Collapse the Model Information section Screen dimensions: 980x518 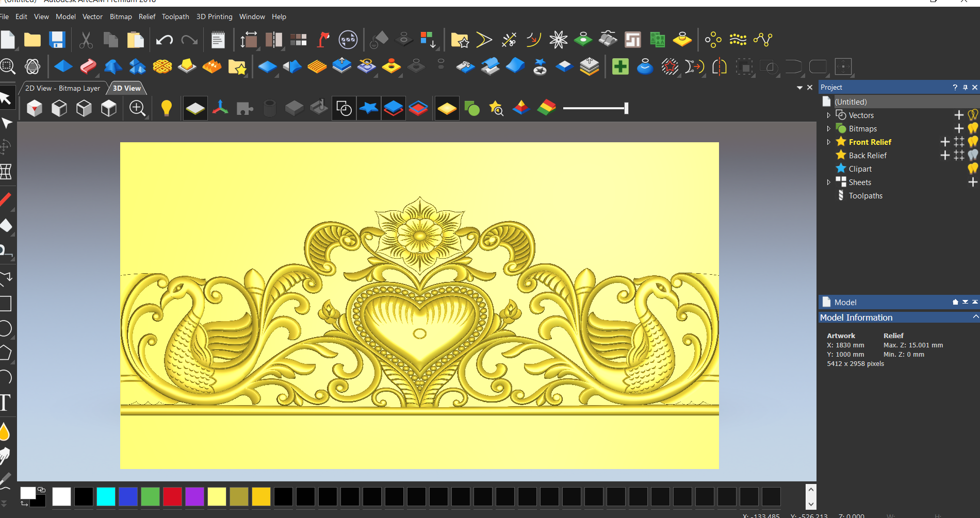pyautogui.click(x=975, y=317)
